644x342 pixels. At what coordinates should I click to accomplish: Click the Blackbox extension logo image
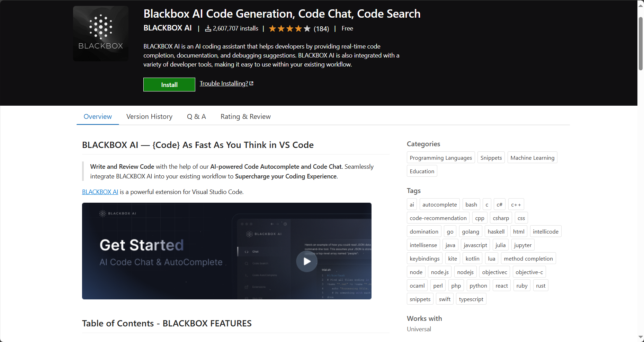101,34
